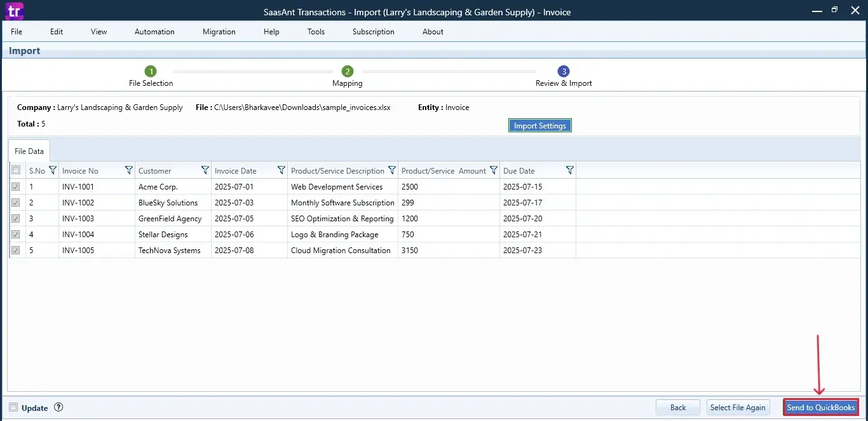Click the help question-mark icon beside Update

[x=58, y=408]
